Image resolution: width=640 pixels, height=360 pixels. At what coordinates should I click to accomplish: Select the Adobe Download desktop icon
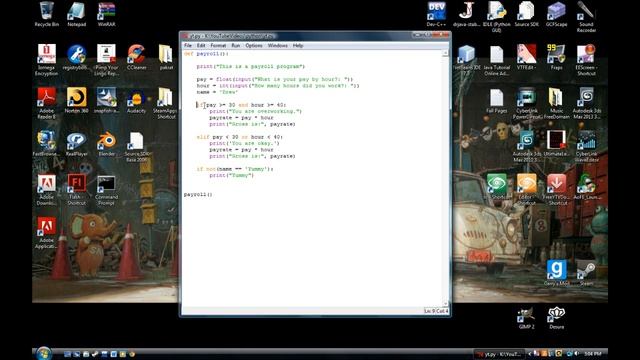click(x=47, y=189)
